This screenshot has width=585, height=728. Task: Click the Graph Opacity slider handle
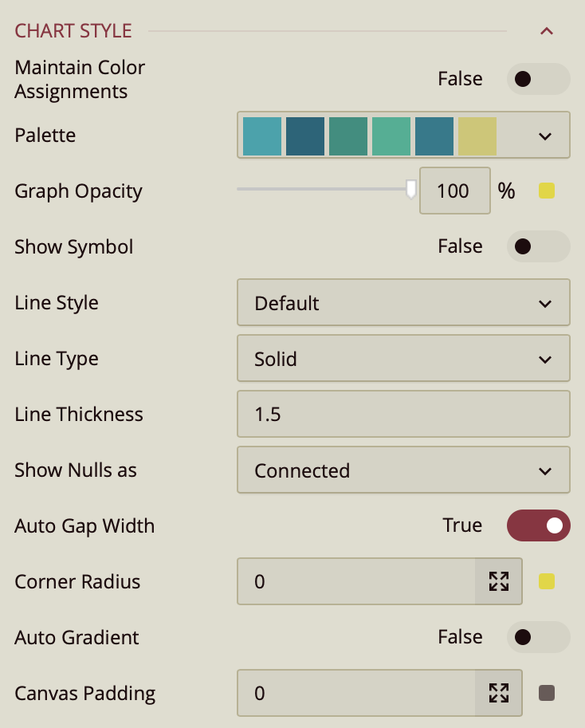point(411,189)
